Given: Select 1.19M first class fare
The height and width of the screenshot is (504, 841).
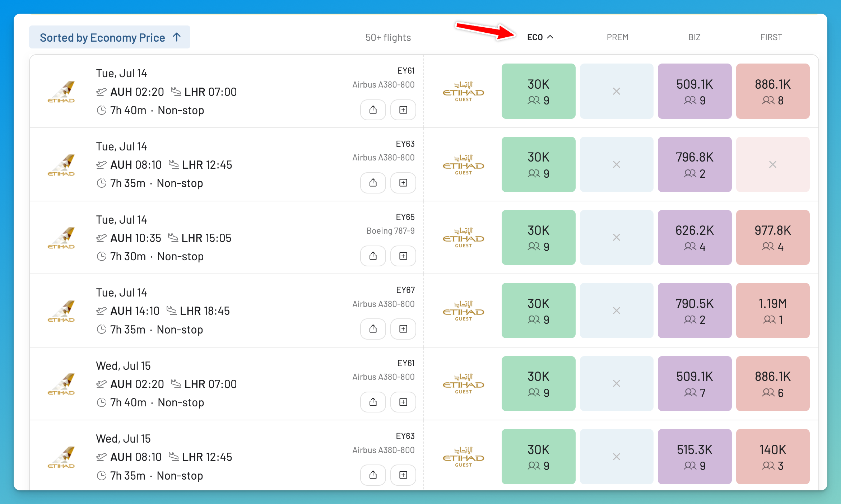Looking at the screenshot, I should (x=773, y=311).
